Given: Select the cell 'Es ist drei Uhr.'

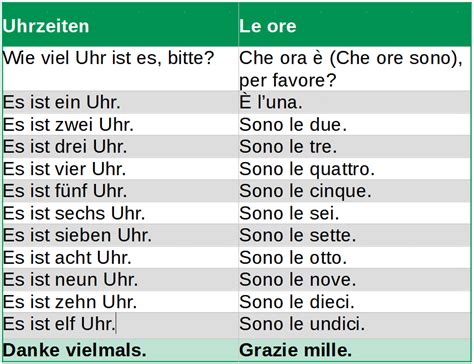Looking at the screenshot, I should click(x=120, y=146).
